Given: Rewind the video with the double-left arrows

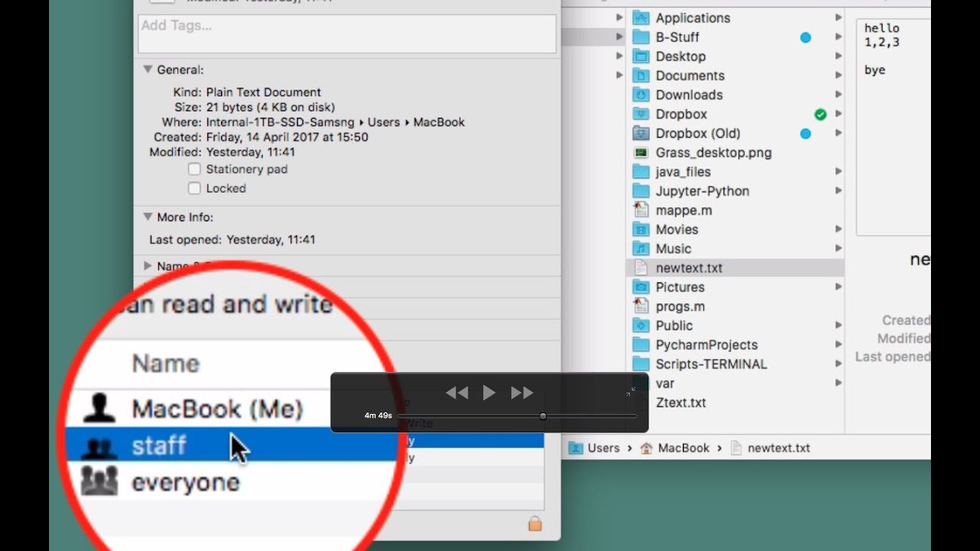Looking at the screenshot, I should (457, 393).
